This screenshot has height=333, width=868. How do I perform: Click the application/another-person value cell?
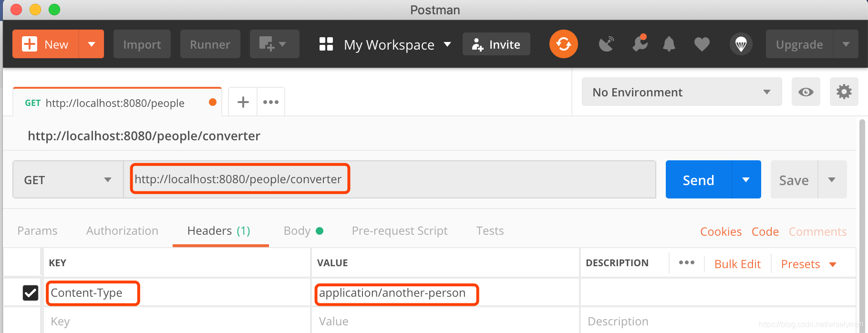[x=445, y=292]
